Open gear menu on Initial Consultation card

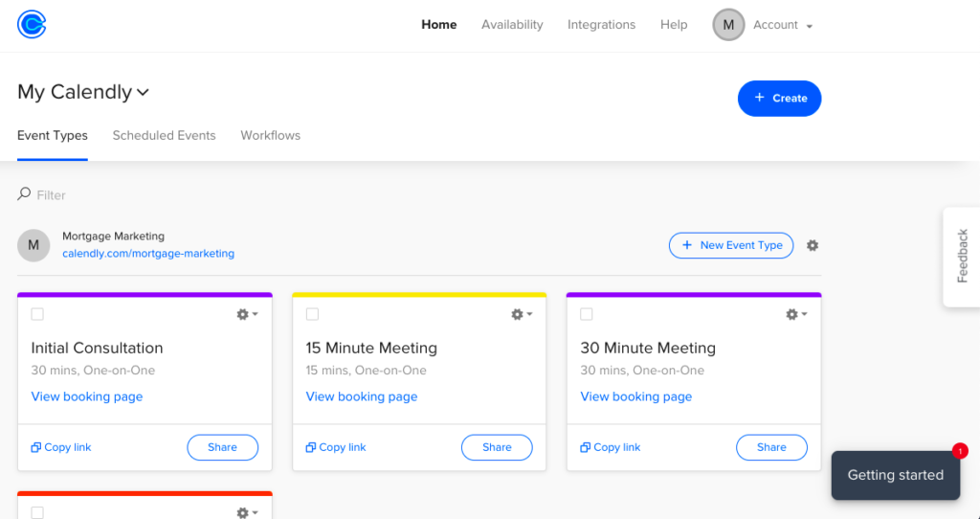(247, 314)
